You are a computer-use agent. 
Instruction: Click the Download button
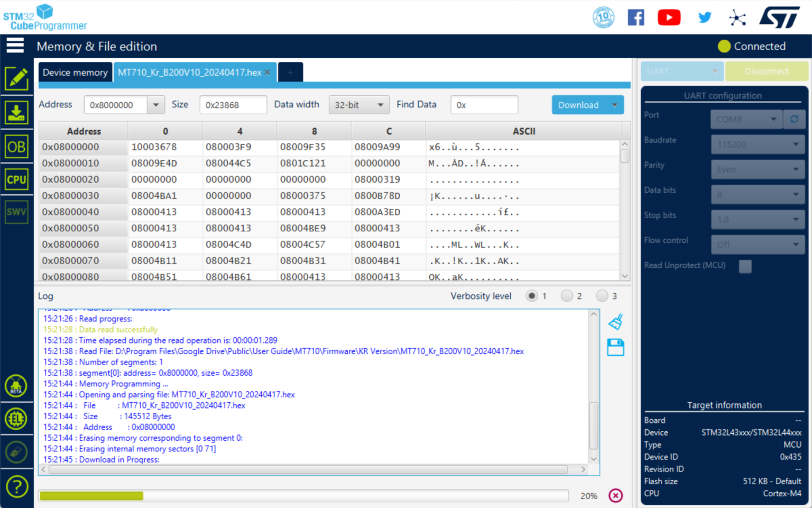(578, 105)
